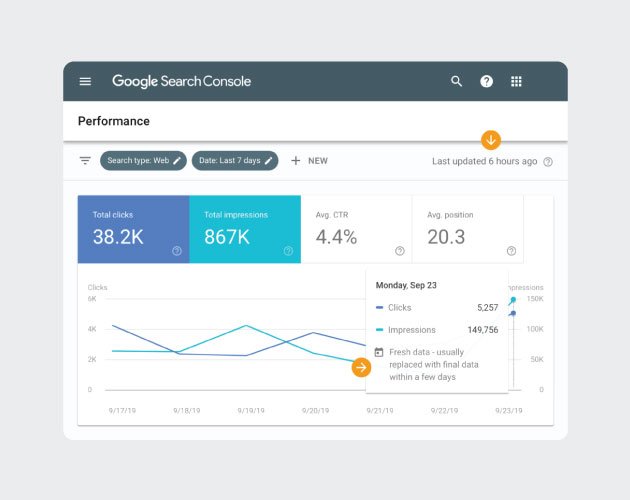Screen dimensions: 630x500
Task: Click the Performance page title
Action: [114, 121]
